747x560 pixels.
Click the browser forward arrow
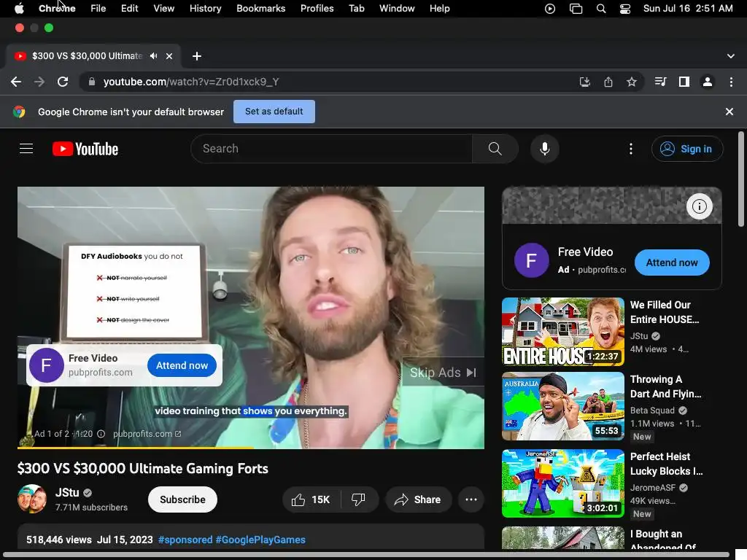pyautogui.click(x=39, y=82)
